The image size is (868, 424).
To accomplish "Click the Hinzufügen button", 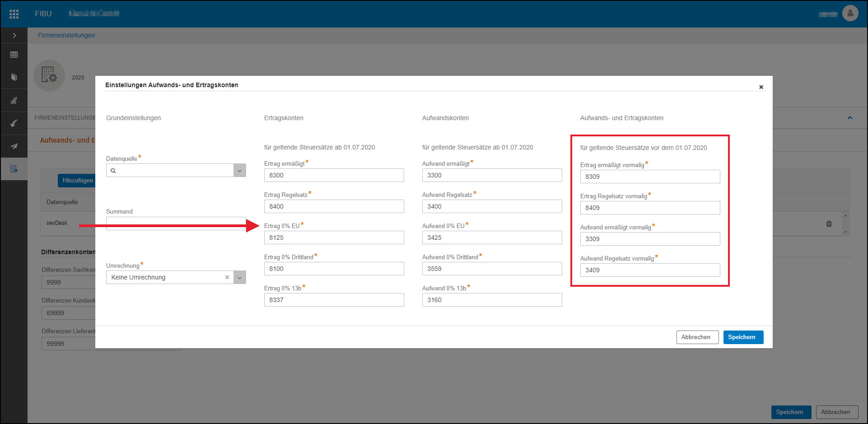I will (76, 180).
